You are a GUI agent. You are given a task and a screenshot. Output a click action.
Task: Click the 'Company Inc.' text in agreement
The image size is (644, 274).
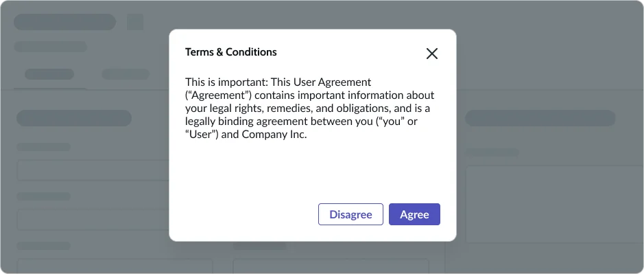(x=274, y=135)
